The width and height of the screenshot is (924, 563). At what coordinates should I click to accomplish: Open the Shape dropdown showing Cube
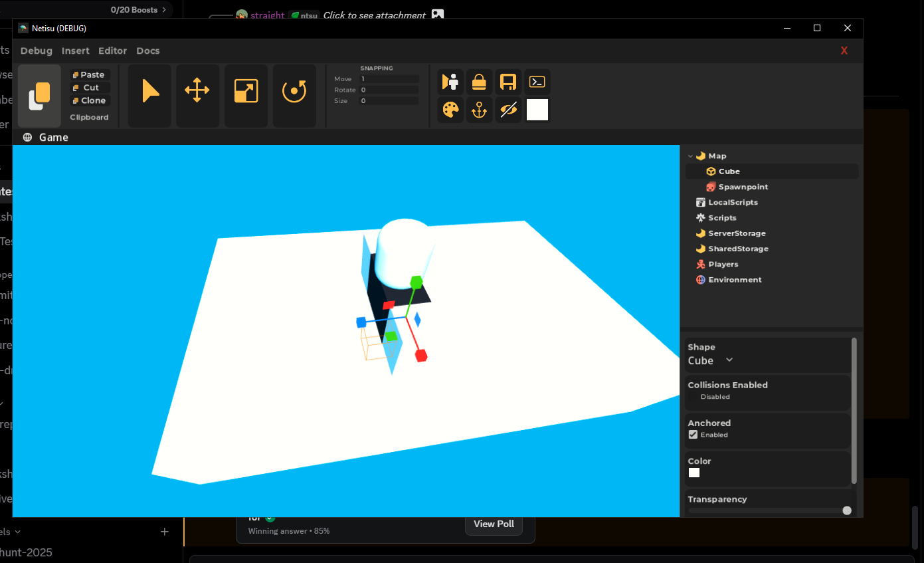pyautogui.click(x=710, y=360)
